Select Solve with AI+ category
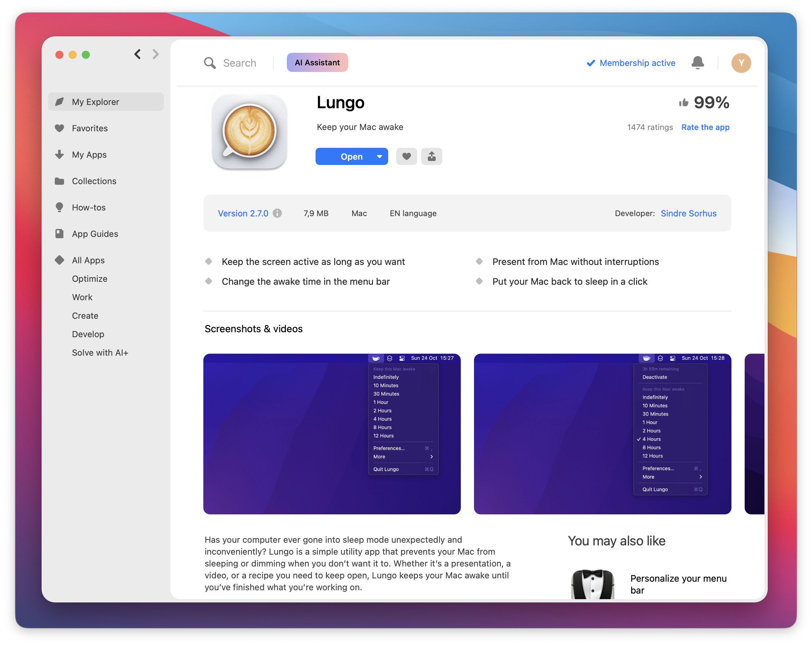The image size is (812, 646). point(100,352)
